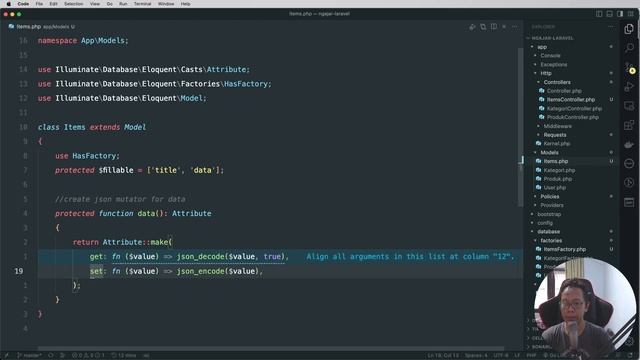Expand the Providers folder

(x=552, y=205)
